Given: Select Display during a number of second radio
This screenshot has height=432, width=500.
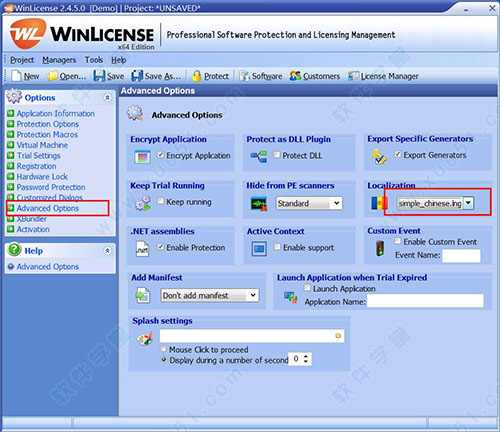Looking at the screenshot, I should click(x=164, y=360).
